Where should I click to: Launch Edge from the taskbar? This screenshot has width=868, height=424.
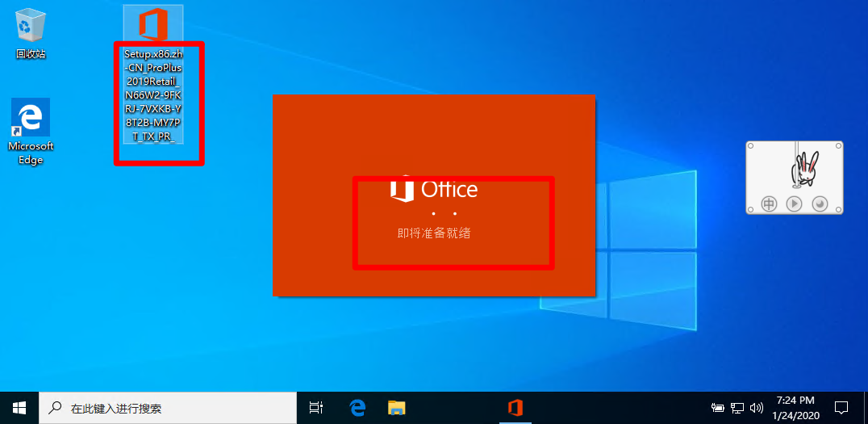pos(358,409)
